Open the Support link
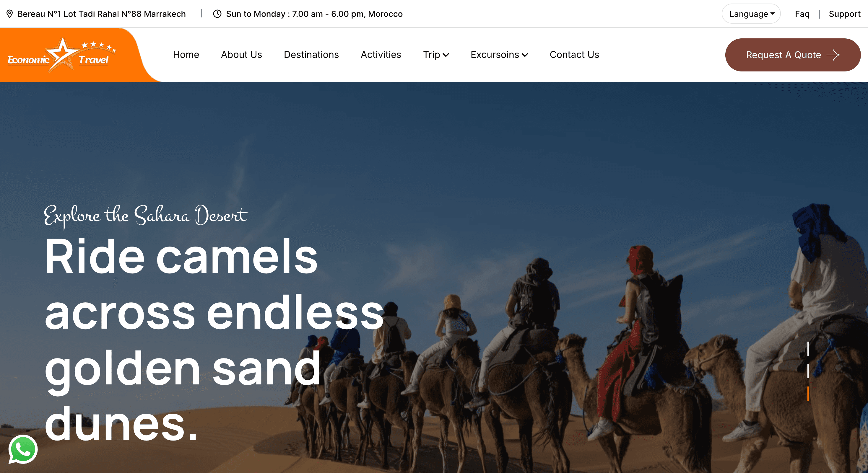 844,14
